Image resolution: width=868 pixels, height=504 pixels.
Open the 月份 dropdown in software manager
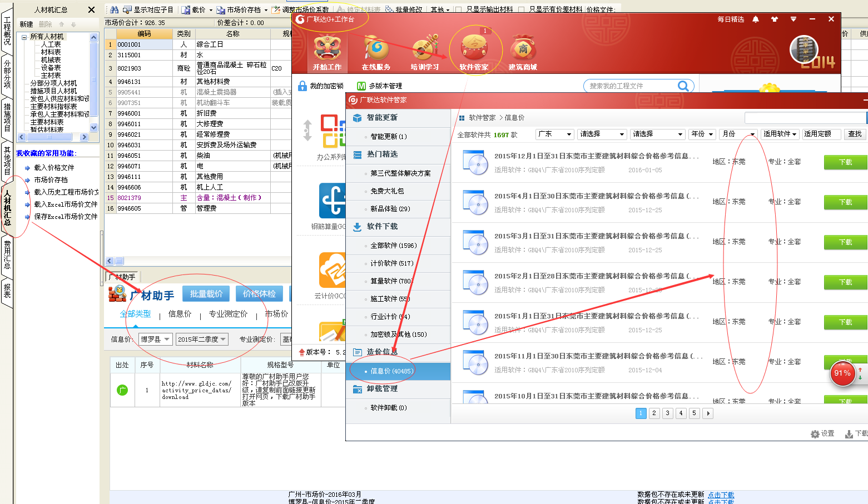tap(738, 134)
